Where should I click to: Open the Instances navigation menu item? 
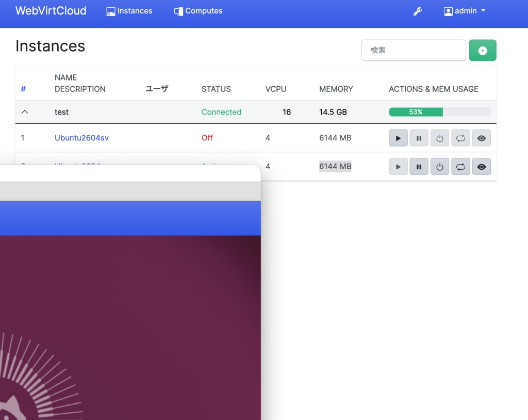click(x=129, y=11)
